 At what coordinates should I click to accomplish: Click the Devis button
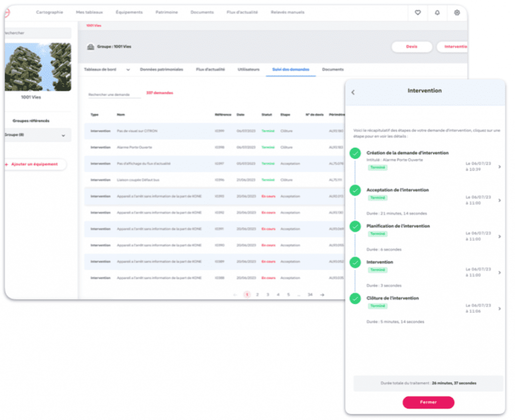411,47
